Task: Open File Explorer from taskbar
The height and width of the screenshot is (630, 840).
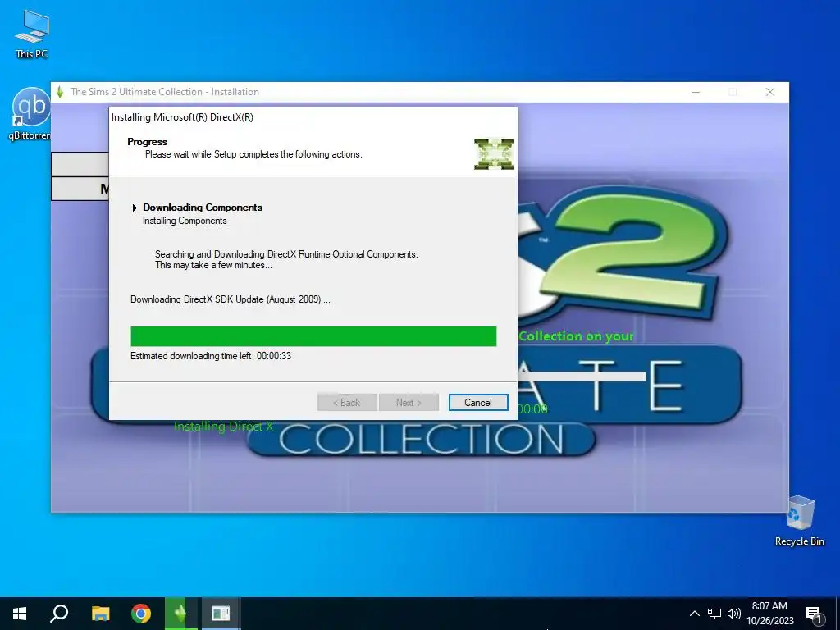Action: (100, 614)
